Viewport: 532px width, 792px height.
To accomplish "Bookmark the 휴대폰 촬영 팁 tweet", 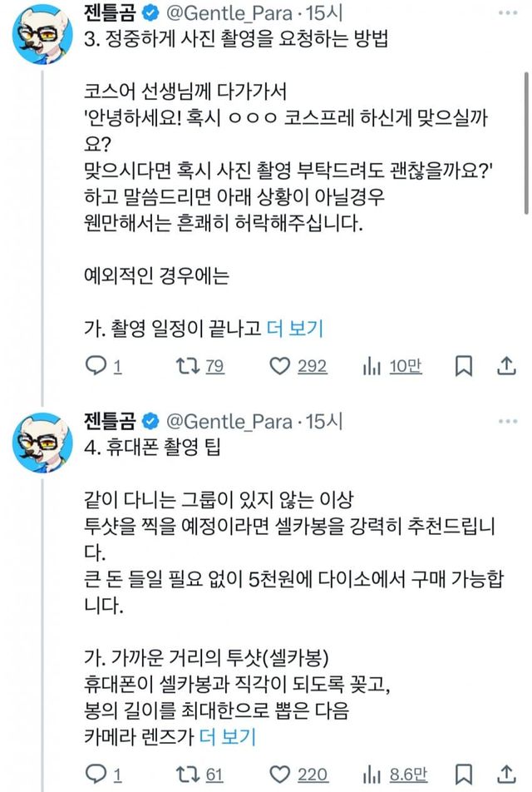I will click(465, 775).
